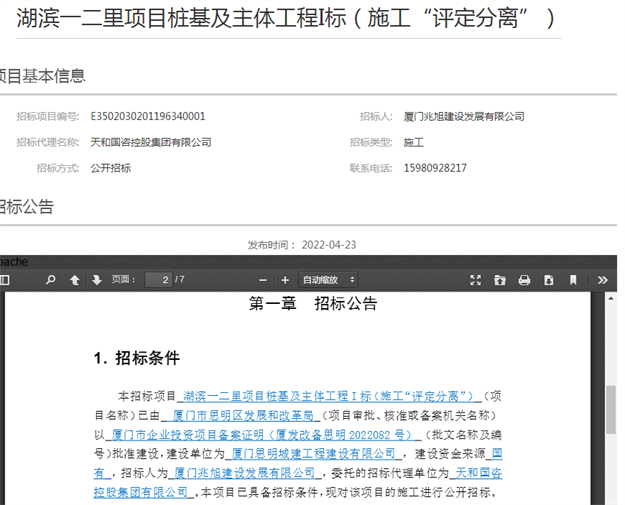
Task: Click the 施工 bidding type value
Action: [414, 142]
